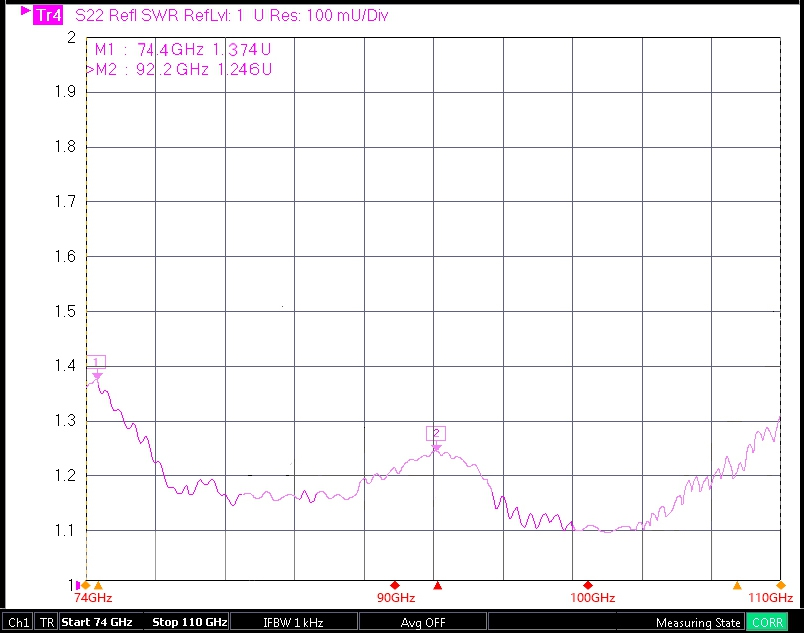The image size is (805, 633).
Task: Toggle the Avg OFF averaging field
Action: [x=423, y=622]
